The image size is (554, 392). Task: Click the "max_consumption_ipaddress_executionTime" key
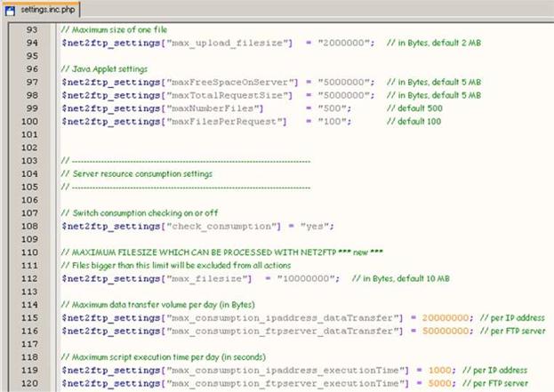click(287, 371)
